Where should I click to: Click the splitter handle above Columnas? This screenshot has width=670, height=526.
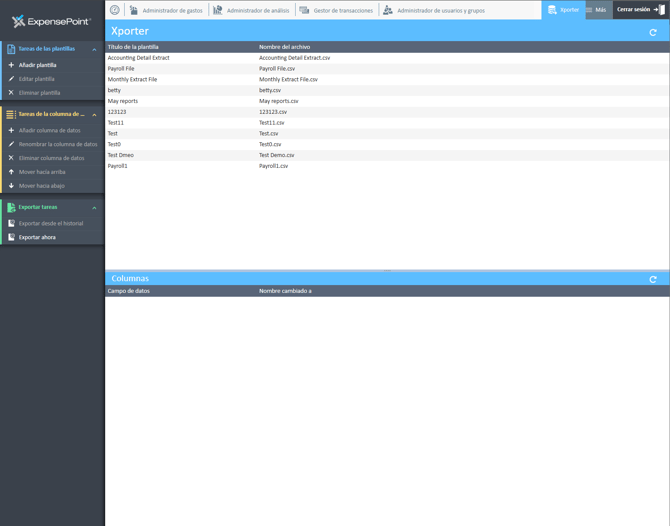point(387,270)
